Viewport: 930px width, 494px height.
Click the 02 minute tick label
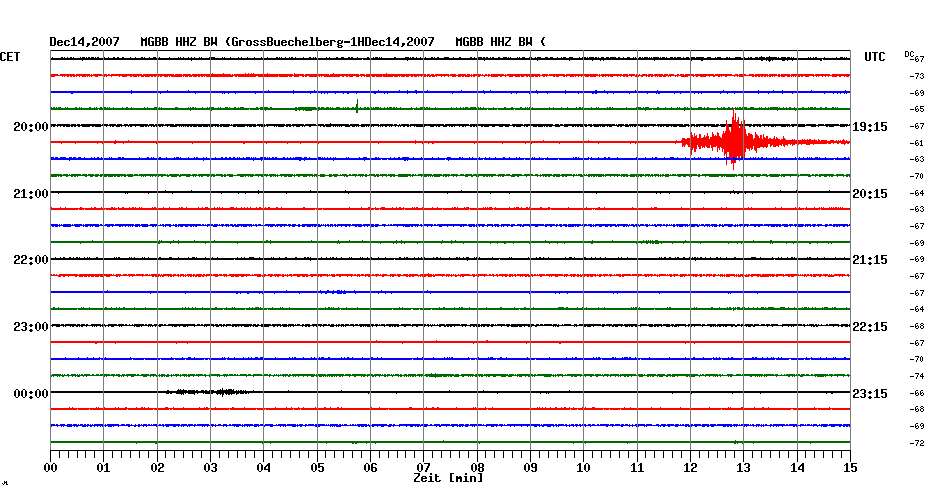tap(157, 468)
